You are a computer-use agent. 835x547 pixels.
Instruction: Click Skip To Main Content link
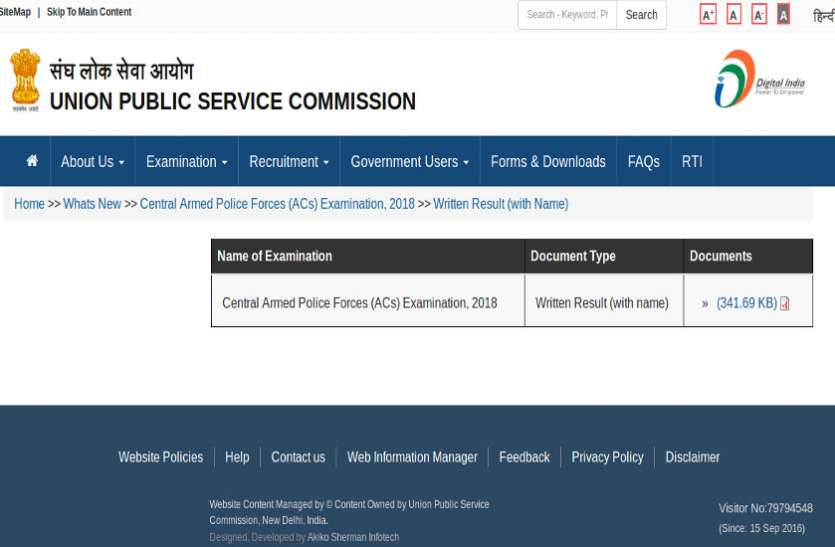(x=89, y=12)
